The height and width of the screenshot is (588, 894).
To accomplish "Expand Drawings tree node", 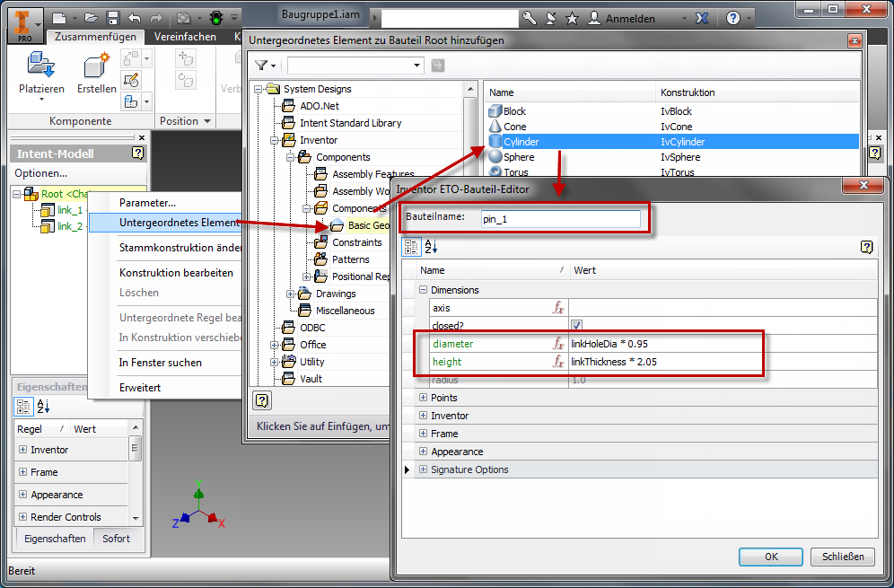I will click(290, 294).
